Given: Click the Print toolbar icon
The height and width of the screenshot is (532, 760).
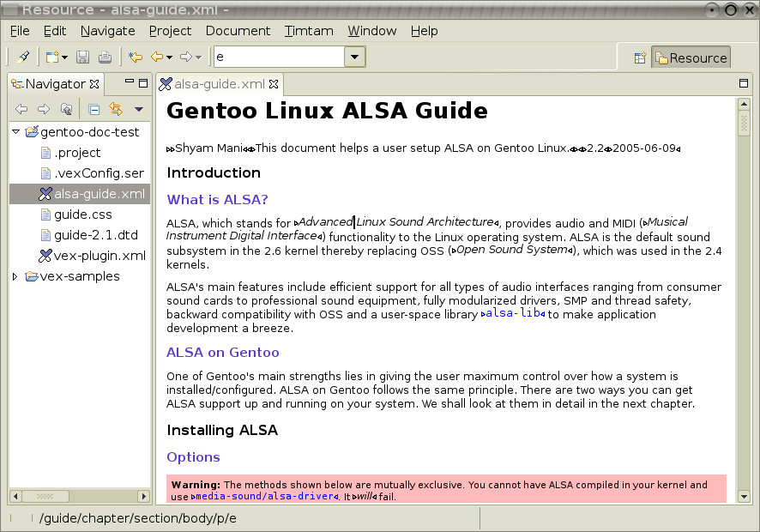Looking at the screenshot, I should 105,57.
